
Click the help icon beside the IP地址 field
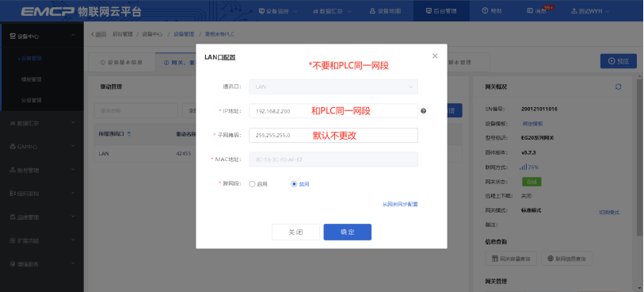424,111
